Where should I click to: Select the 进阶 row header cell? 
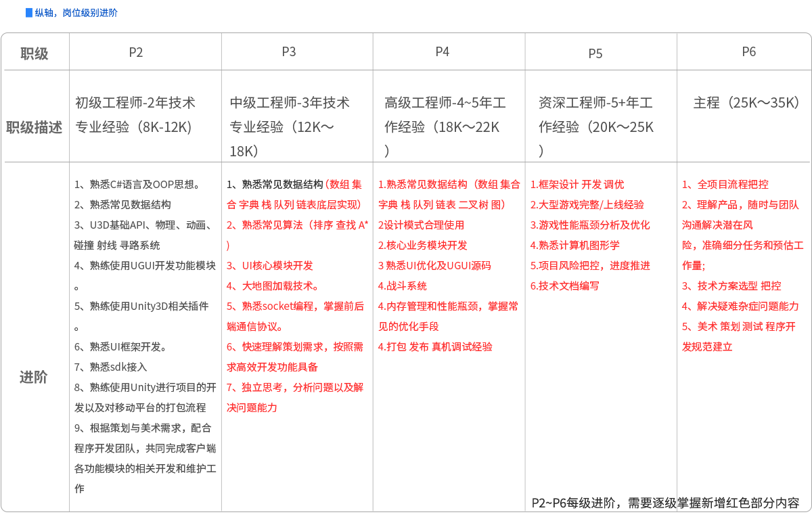click(33, 377)
